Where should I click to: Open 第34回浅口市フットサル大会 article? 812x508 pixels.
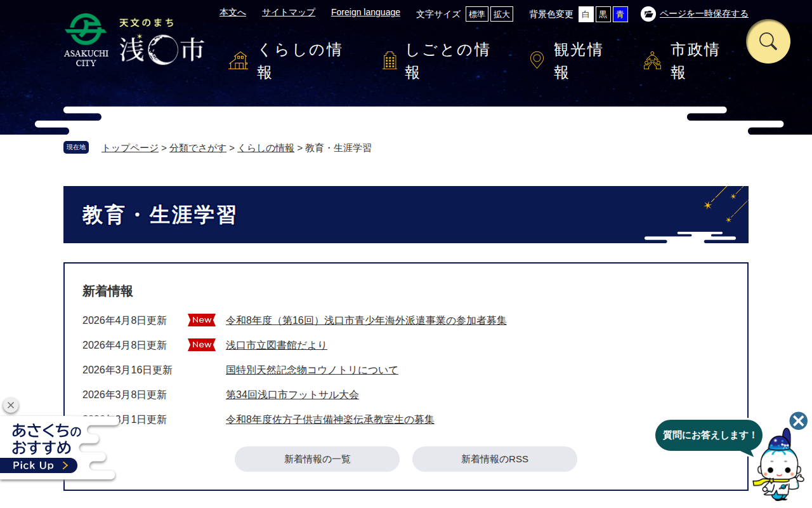292,395
